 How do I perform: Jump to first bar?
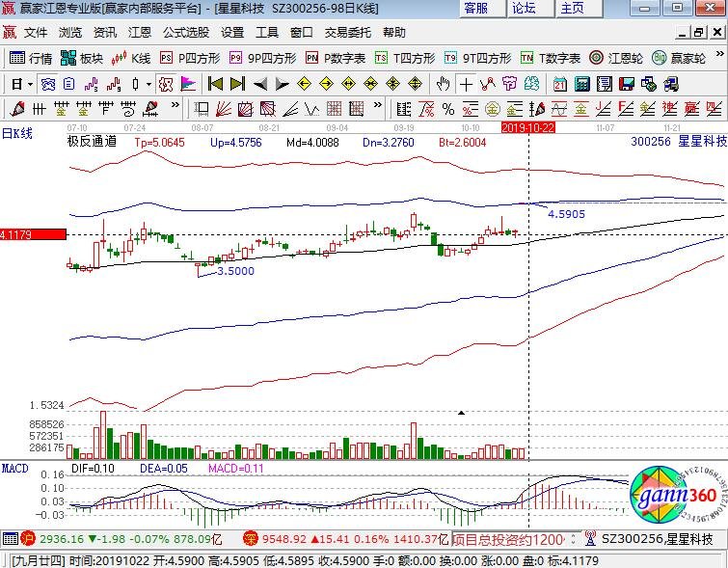(x=215, y=85)
